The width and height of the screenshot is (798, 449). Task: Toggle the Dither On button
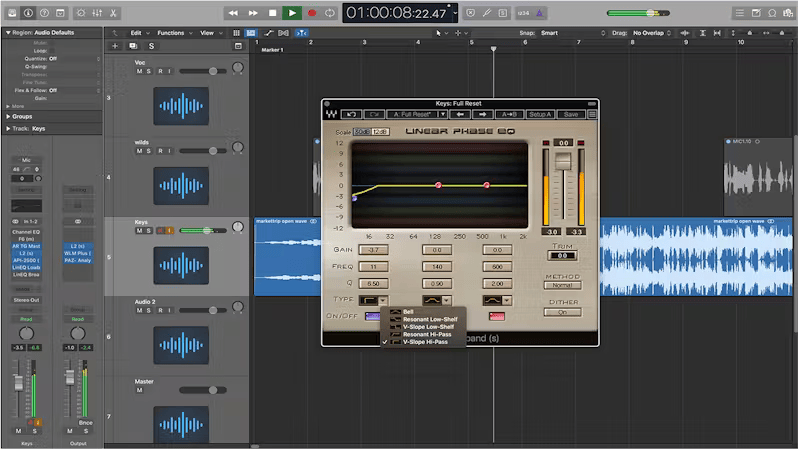tap(562, 312)
